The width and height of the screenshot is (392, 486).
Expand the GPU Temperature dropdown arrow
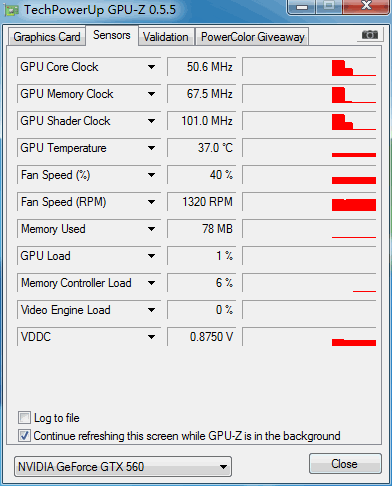point(151,148)
